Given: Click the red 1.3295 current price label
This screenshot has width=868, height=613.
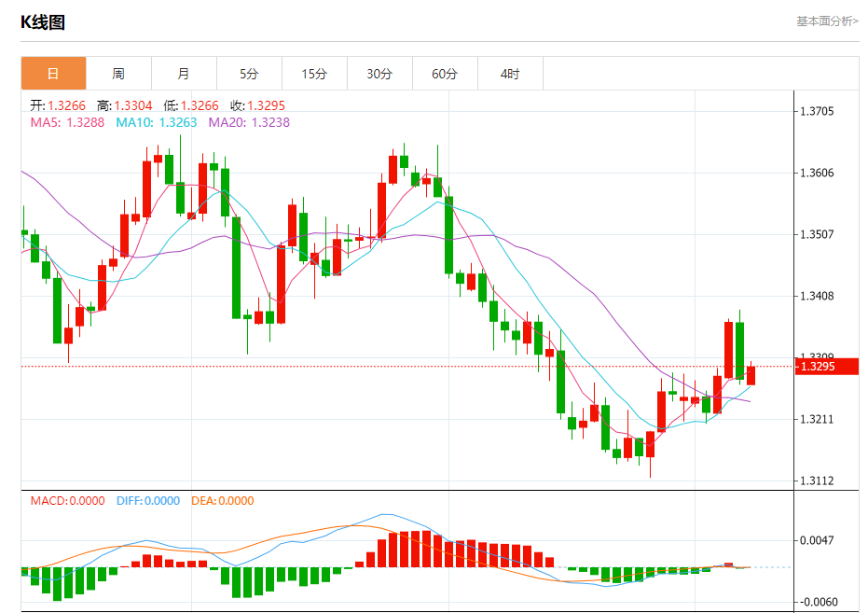Looking at the screenshot, I should 826,367.
